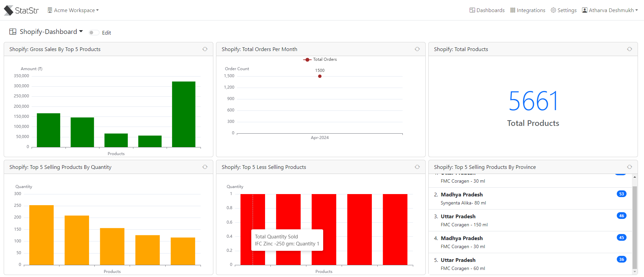The height and width of the screenshot is (277, 644).
Task: Click the 46 count badge
Action: (x=621, y=216)
